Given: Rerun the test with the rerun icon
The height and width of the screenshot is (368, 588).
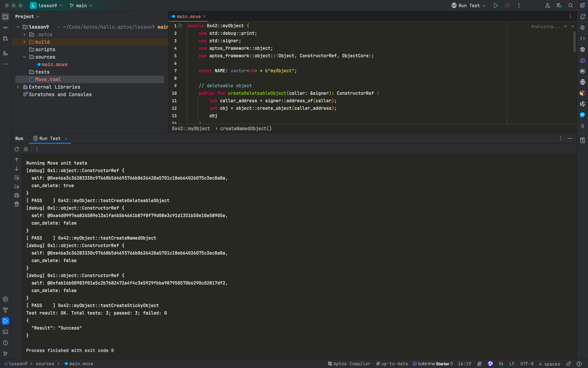Looking at the screenshot, I should pyautogui.click(x=17, y=149).
